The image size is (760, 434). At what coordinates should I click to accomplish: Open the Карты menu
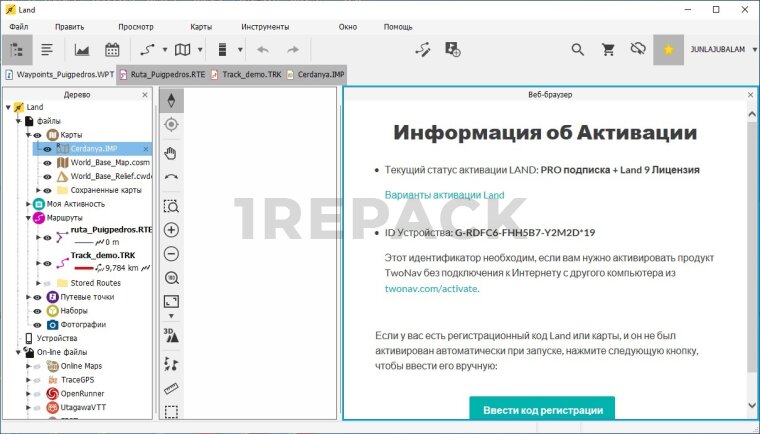click(201, 27)
